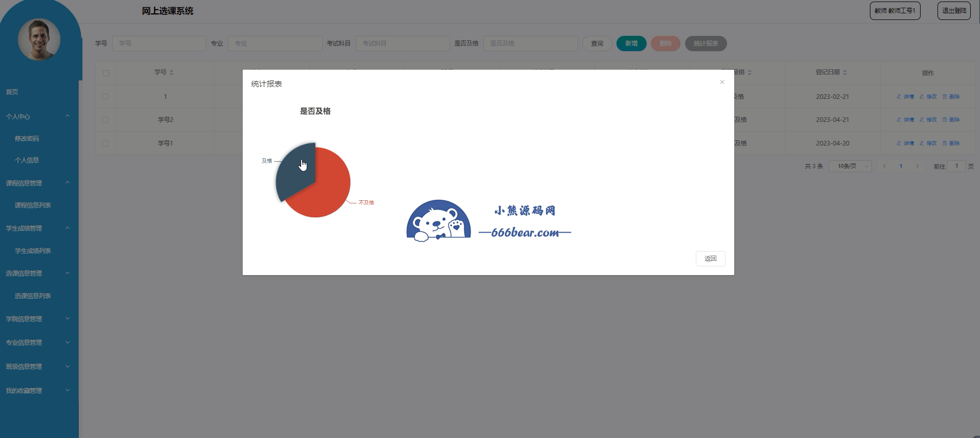
Task: Click the previous page arrow
Action: pyautogui.click(x=884, y=166)
